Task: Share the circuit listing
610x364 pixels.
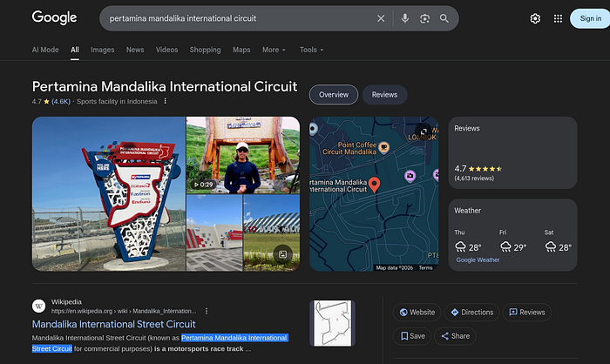Action: 455,336
